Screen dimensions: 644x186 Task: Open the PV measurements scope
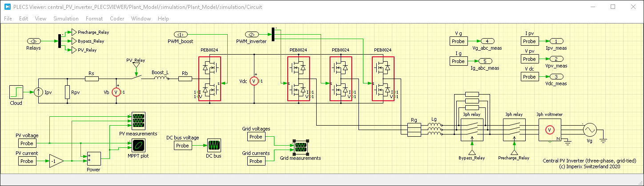(x=138, y=121)
